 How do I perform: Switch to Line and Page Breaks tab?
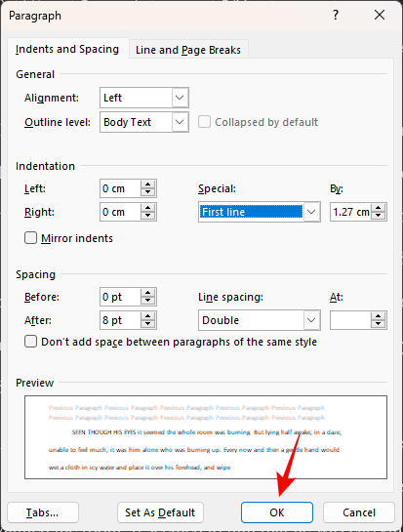pyautogui.click(x=188, y=50)
